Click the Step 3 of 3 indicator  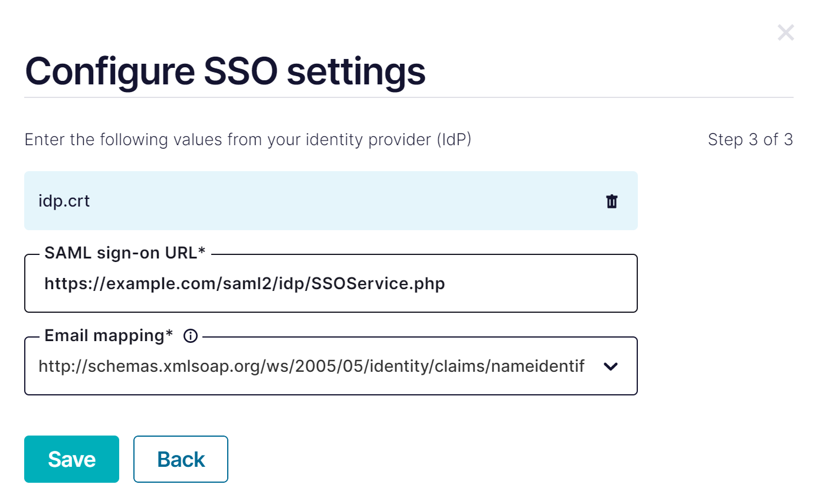[750, 140]
